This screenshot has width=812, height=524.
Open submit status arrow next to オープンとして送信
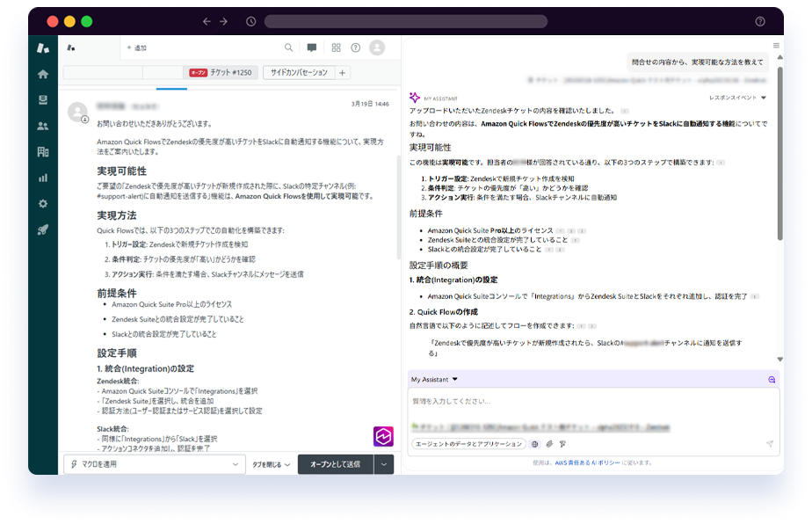(384, 464)
